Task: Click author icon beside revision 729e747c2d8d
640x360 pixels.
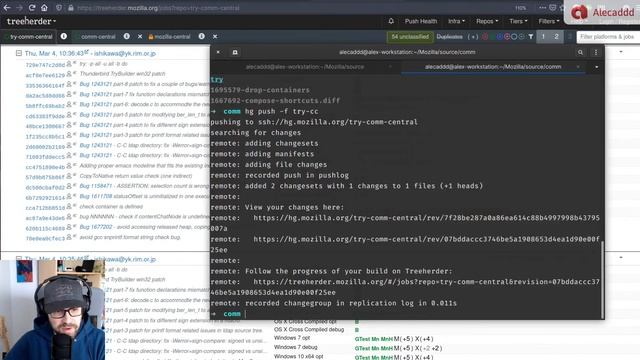Action: tap(69, 64)
